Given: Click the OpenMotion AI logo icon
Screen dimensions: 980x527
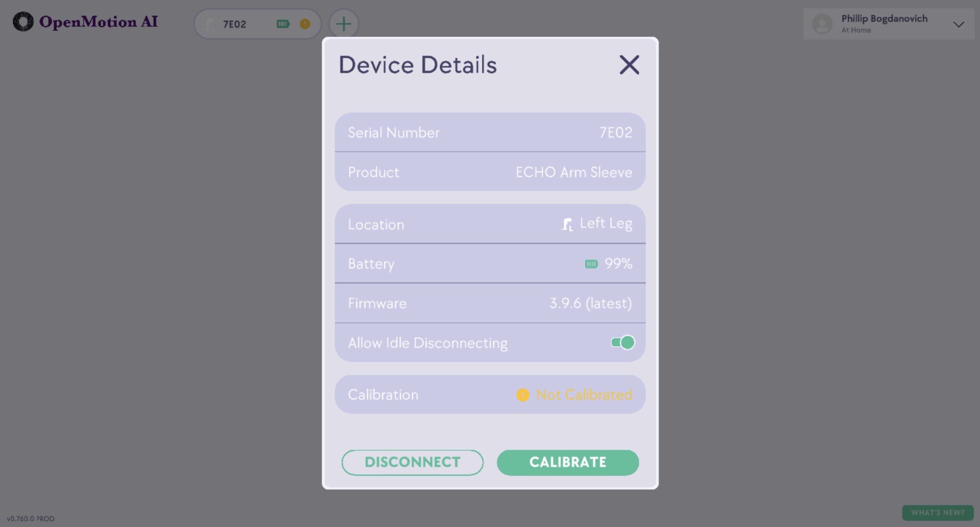Looking at the screenshot, I should [23, 22].
